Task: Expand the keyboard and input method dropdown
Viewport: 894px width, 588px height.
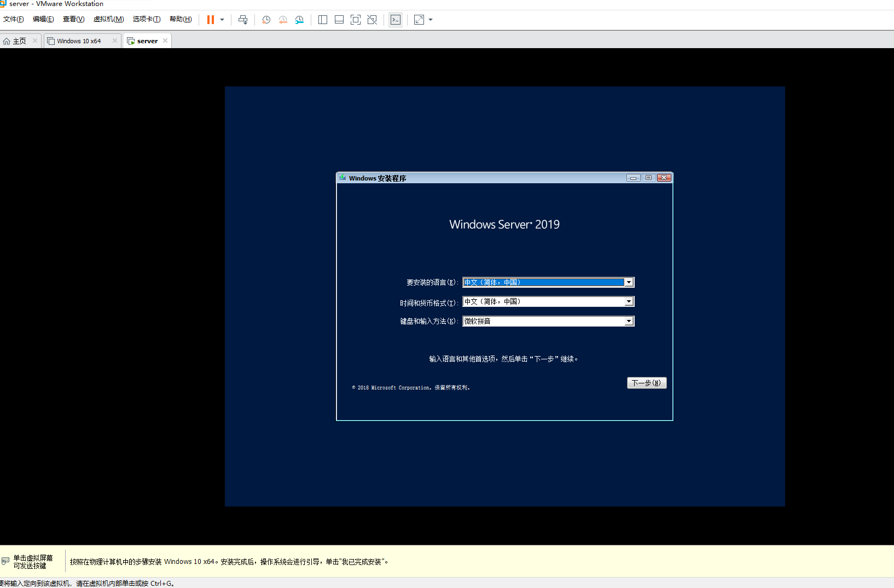Action: pos(629,321)
